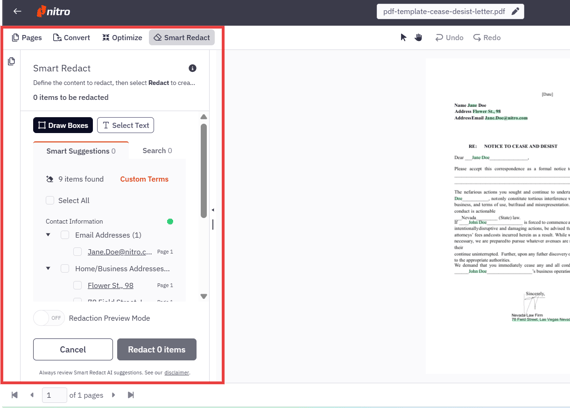Click the pencil icon to rename file

[515, 11]
